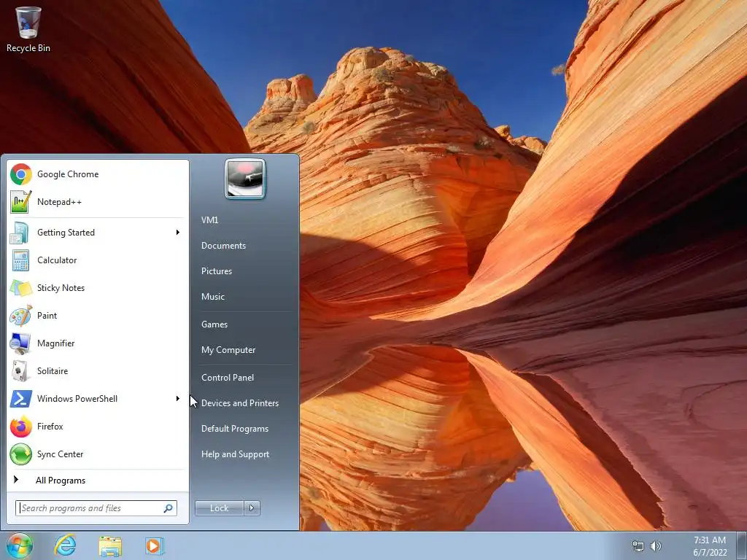Screen dimensions: 747x560
Task: Expand Windows PowerShell jump list arrow
Action: [178, 399]
